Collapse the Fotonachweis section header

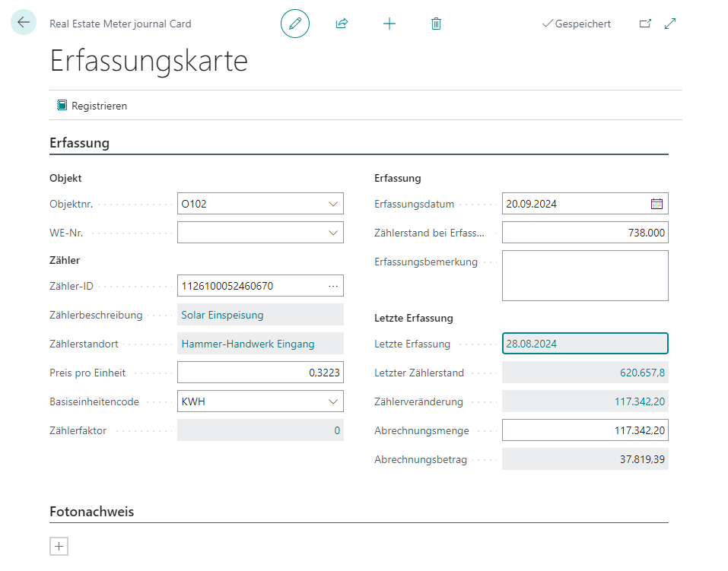point(92,512)
